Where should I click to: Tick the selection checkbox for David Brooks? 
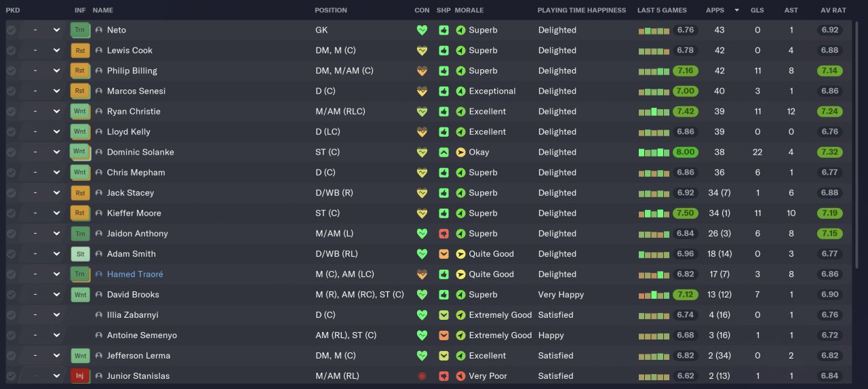11,295
